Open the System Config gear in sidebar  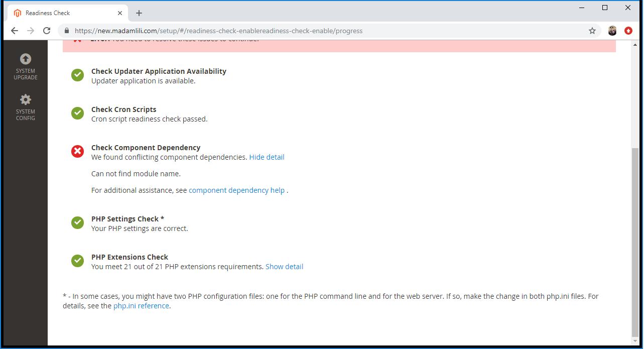click(x=25, y=107)
